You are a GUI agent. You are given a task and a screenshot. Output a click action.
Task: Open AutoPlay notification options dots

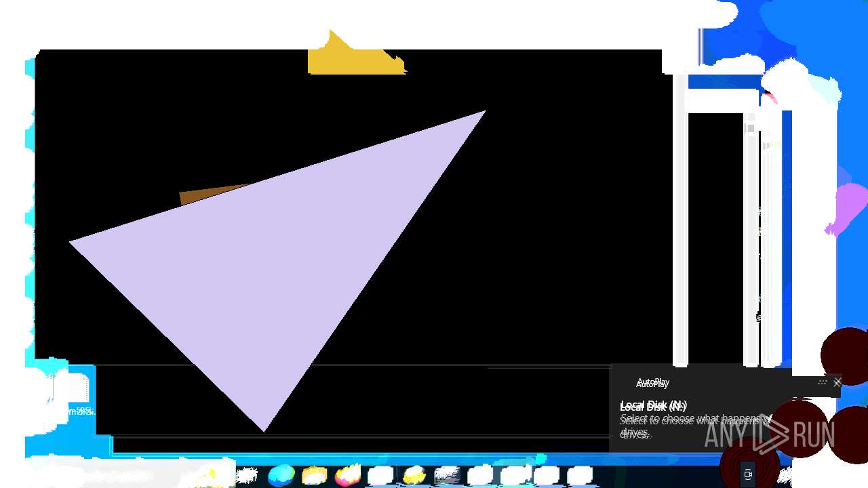tap(822, 382)
